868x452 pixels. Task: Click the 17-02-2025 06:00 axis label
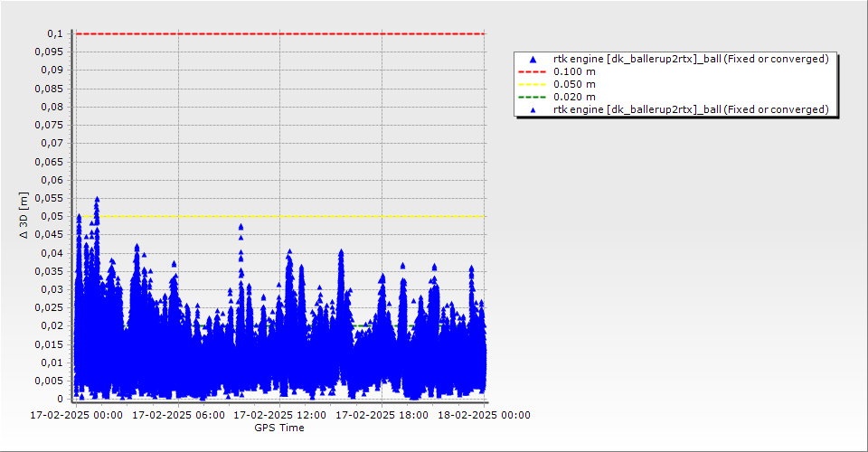point(178,415)
